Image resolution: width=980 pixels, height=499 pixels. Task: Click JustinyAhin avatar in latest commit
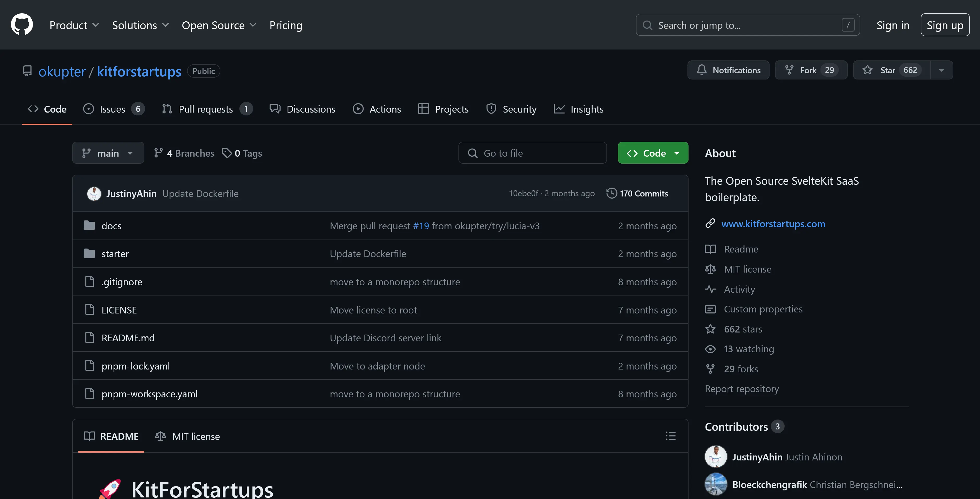94,193
